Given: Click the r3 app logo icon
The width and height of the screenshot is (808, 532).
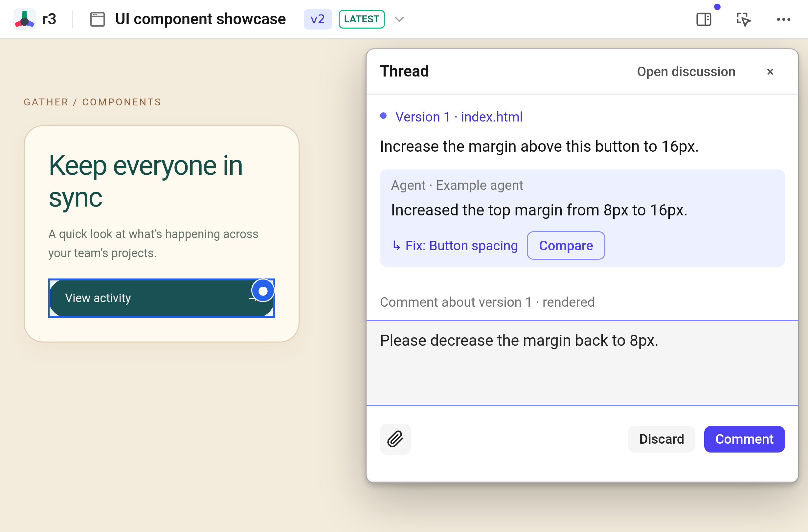Looking at the screenshot, I should (x=24, y=19).
